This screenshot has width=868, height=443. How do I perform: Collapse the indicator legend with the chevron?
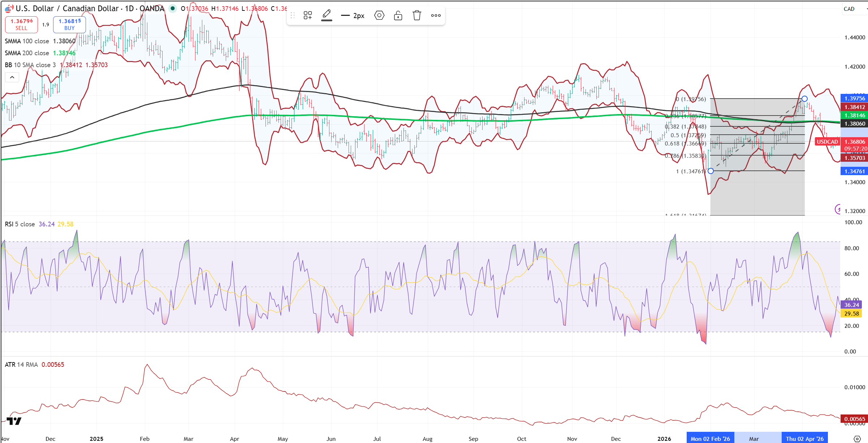tap(12, 77)
